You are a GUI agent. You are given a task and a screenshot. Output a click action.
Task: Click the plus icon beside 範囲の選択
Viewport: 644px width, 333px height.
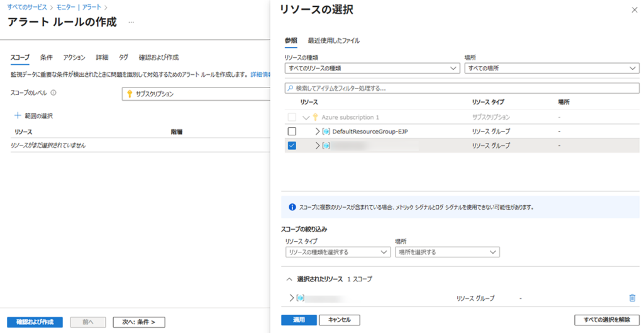[17, 116]
